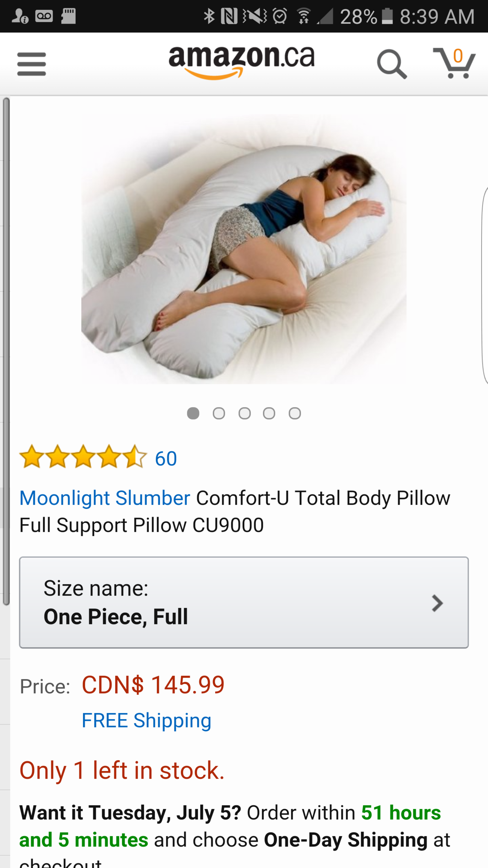This screenshot has height=868, width=488.
Task: Go to Amazon.ca home via logo
Action: [242, 62]
